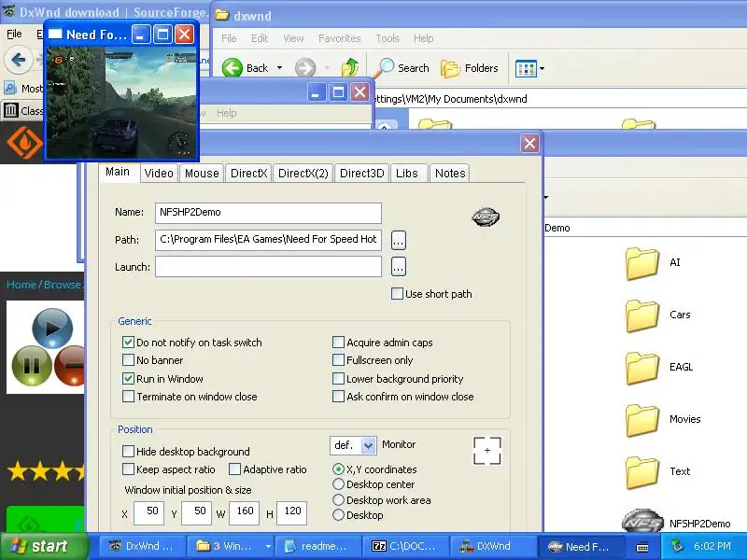The width and height of the screenshot is (747, 560).
Task: Click the window position crosshair icon
Action: coord(486,451)
